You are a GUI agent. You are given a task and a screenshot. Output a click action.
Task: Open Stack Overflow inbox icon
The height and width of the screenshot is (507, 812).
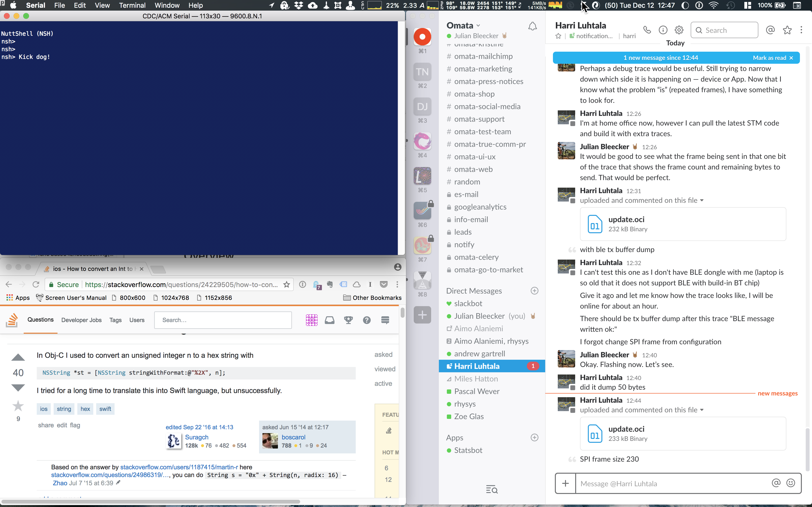point(329,320)
